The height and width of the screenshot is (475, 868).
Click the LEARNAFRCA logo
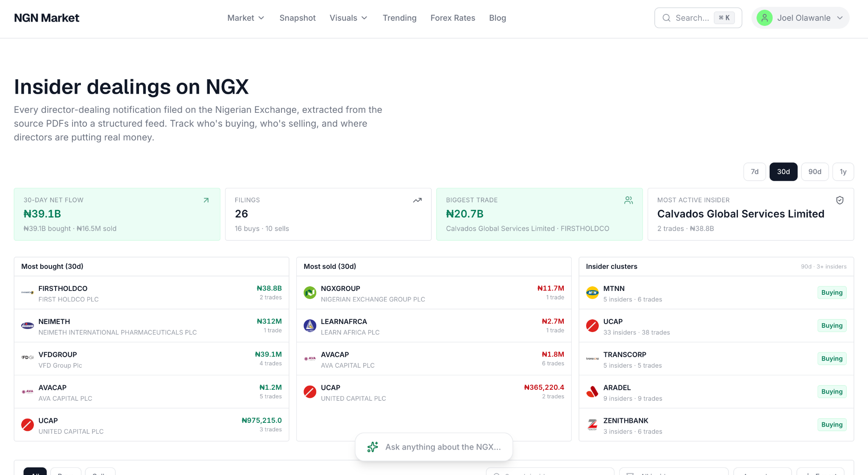[310, 326]
